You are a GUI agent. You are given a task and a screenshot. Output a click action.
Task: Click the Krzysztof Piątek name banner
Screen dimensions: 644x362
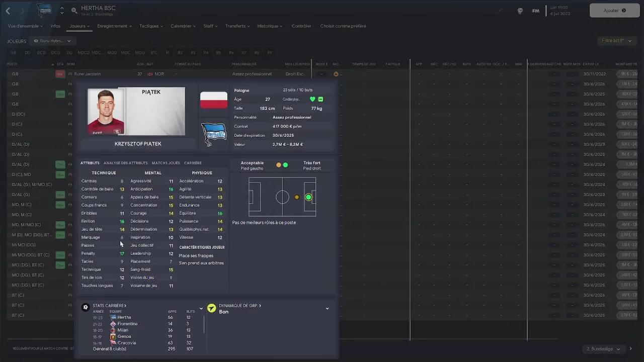click(x=138, y=144)
